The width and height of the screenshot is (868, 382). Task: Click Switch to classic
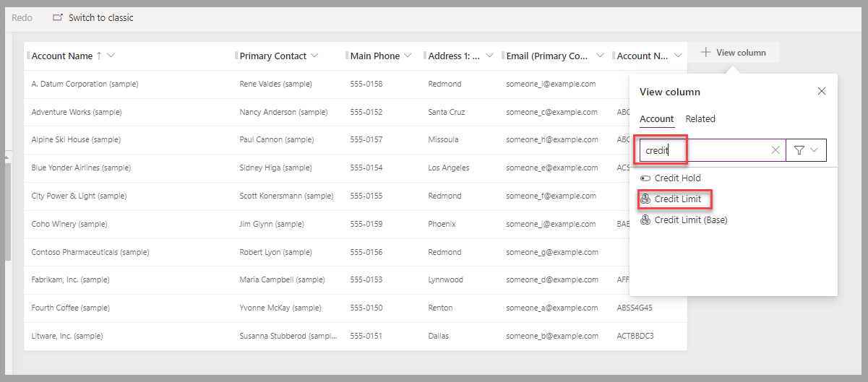(x=93, y=17)
